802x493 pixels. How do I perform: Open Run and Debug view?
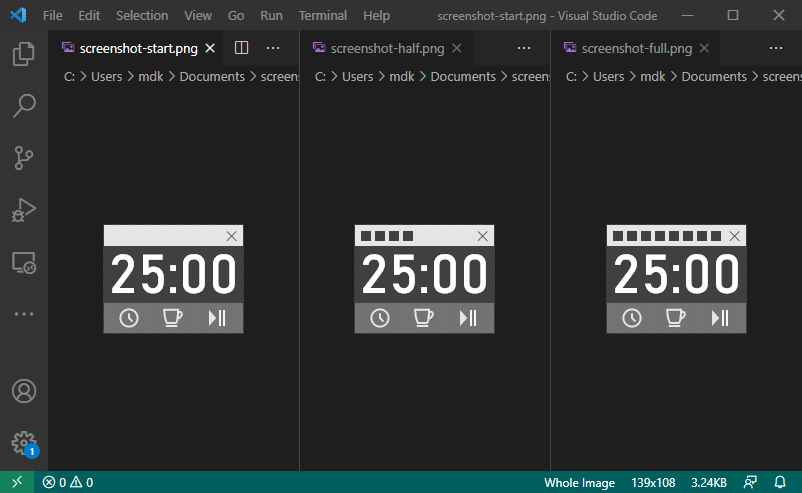click(24, 210)
